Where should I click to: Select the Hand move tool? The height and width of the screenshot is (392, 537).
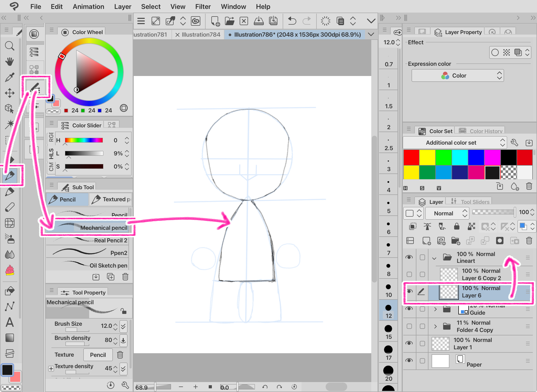(9, 62)
